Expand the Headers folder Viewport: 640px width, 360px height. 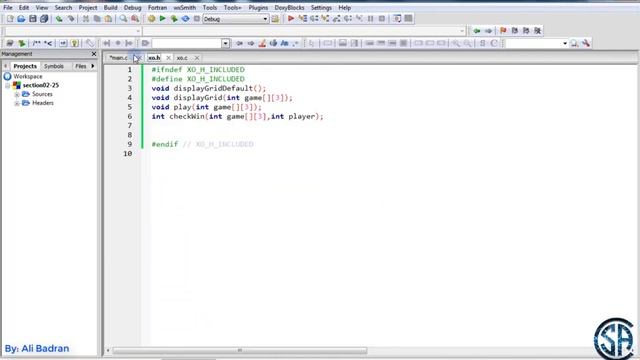(x=17, y=104)
